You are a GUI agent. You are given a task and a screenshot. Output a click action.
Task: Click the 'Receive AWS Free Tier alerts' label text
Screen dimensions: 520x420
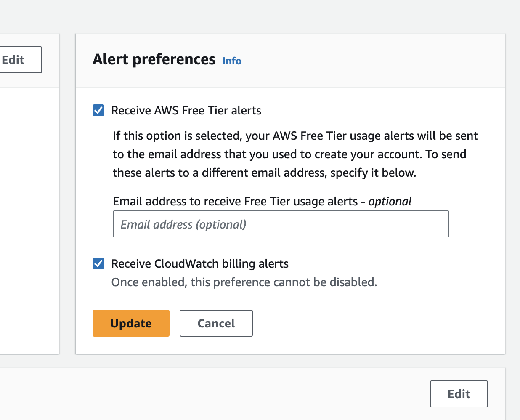(x=186, y=111)
